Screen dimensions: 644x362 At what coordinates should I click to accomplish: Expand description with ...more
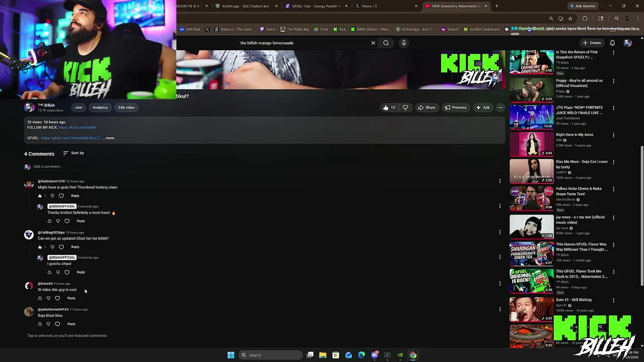pos(109,138)
